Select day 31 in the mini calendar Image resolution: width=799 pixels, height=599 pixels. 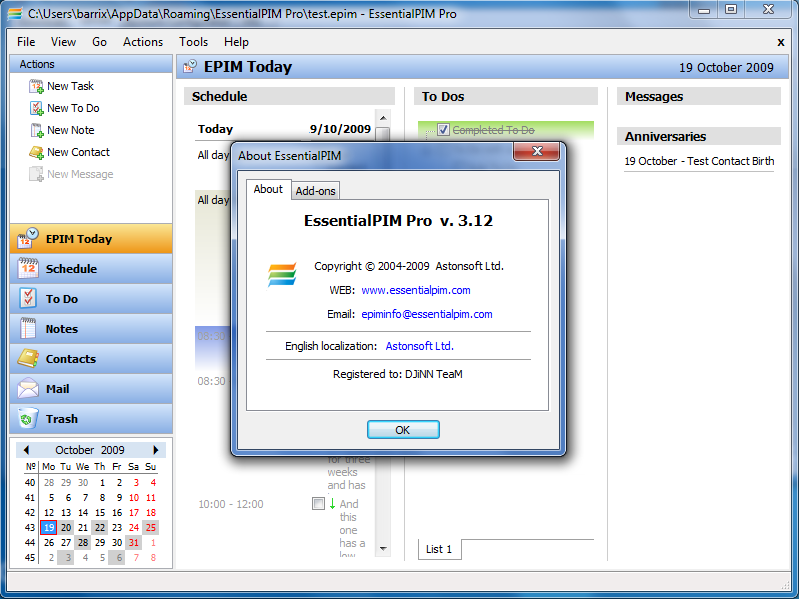click(134, 543)
